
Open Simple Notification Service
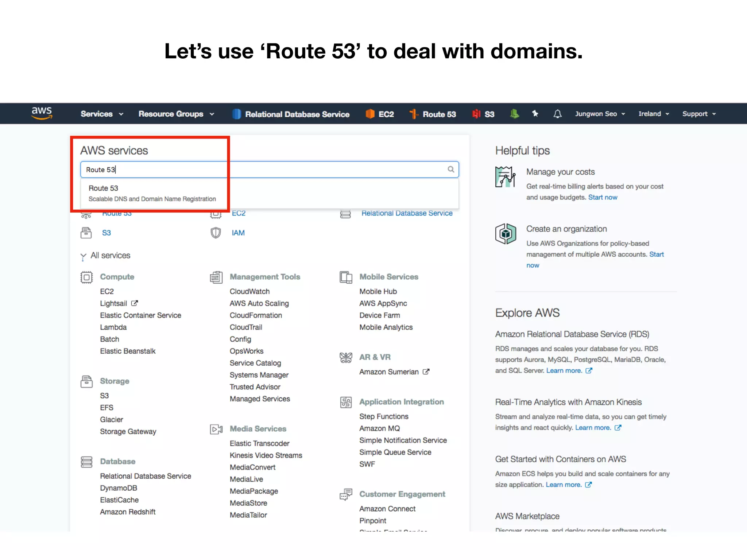pos(403,440)
